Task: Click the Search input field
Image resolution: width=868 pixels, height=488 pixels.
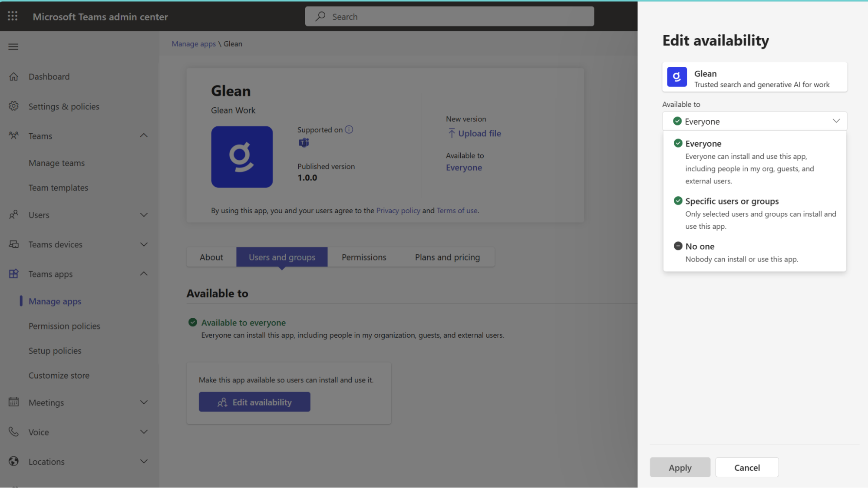Action: pyautogui.click(x=449, y=16)
